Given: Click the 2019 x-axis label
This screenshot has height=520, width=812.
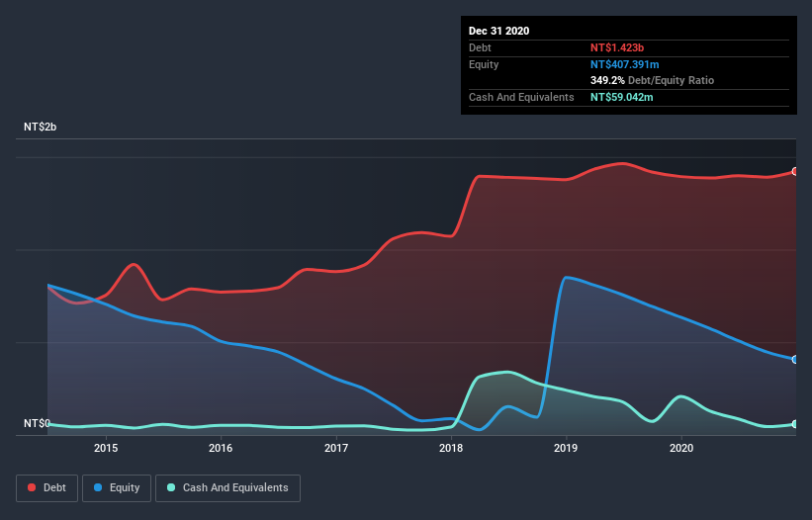Looking at the screenshot, I should (566, 448).
